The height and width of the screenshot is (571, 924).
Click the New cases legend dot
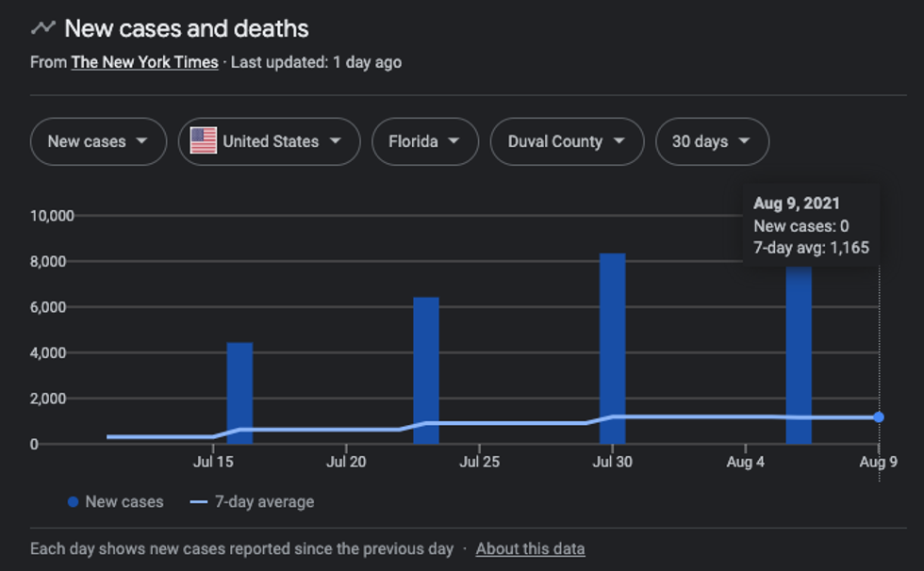[x=74, y=502]
